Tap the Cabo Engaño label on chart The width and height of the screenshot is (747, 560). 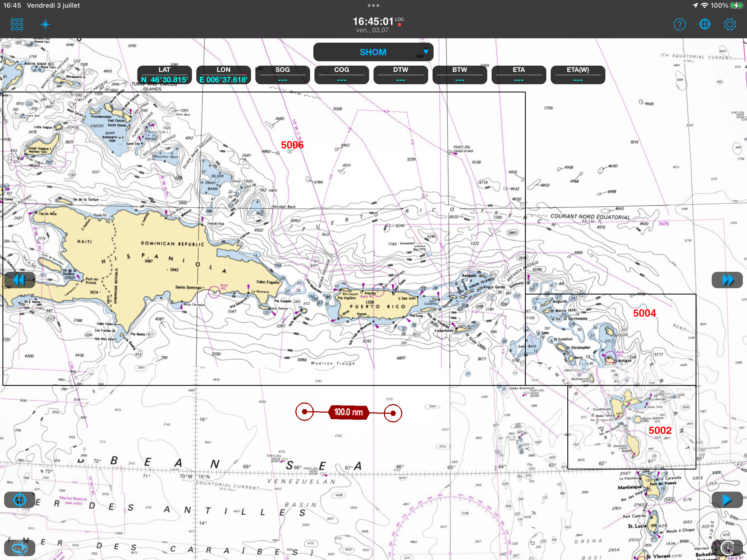pyautogui.click(x=268, y=282)
